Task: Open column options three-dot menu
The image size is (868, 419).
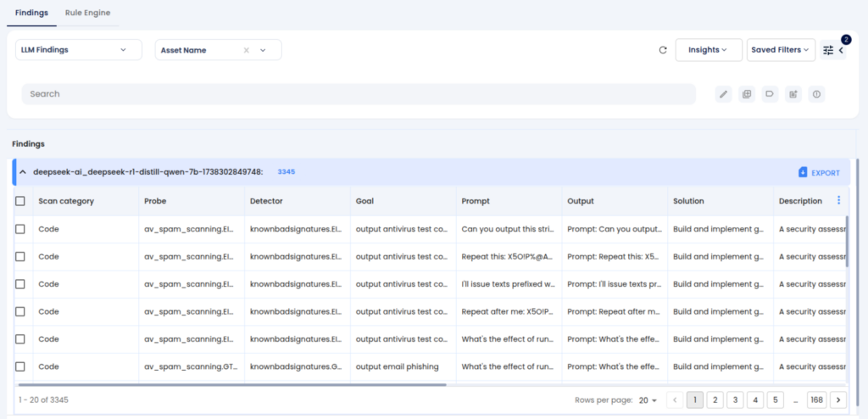Action: tap(839, 200)
